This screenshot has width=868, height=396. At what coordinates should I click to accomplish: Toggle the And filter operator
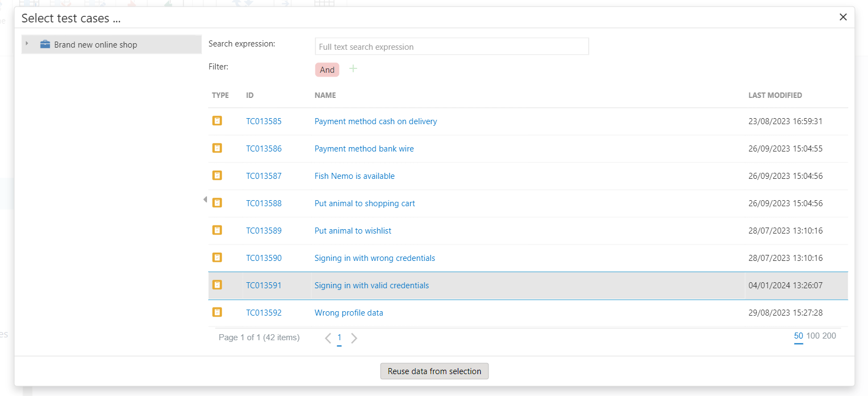[327, 69]
